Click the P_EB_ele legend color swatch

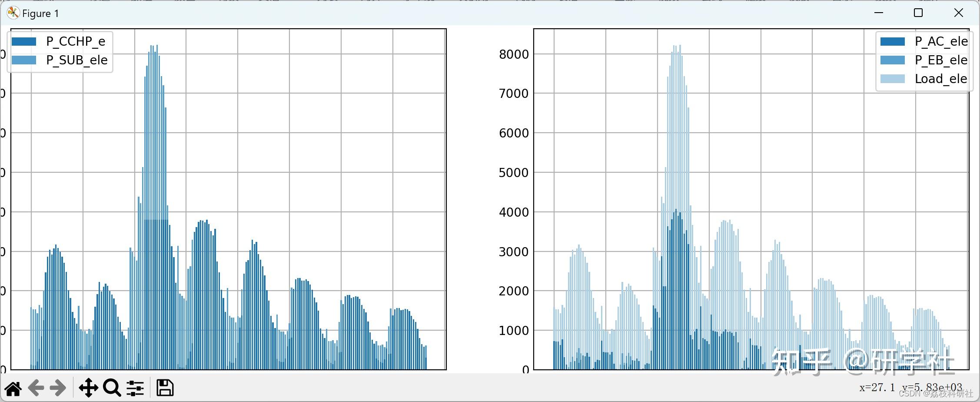(893, 60)
